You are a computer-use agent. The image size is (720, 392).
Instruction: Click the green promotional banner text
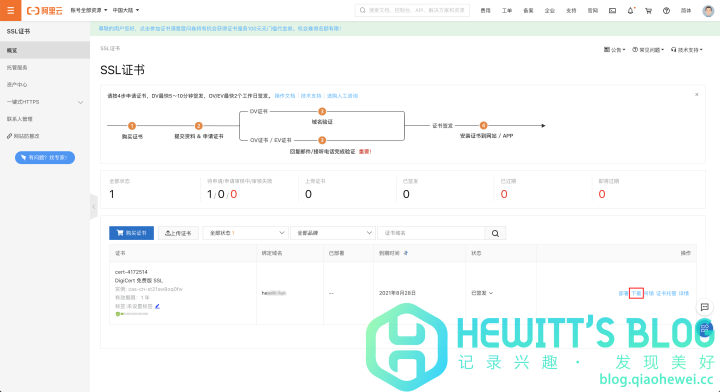[219, 28]
